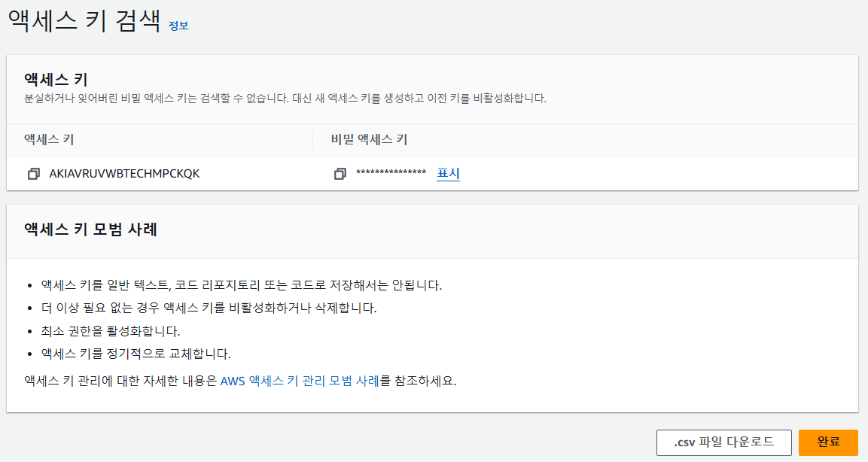Screen dimensions: 868x462
Task: Click the description text about 분실하거나 잊어버린 keys
Action: coord(285,99)
